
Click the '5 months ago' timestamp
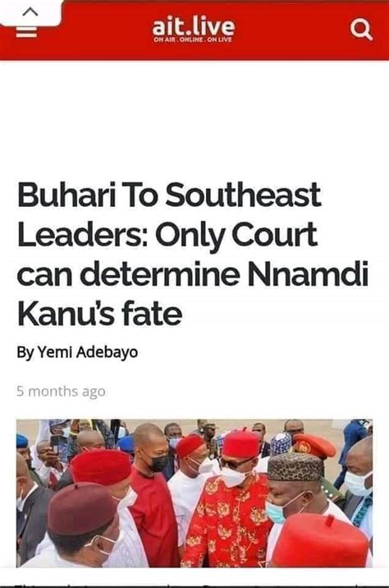coord(61,391)
